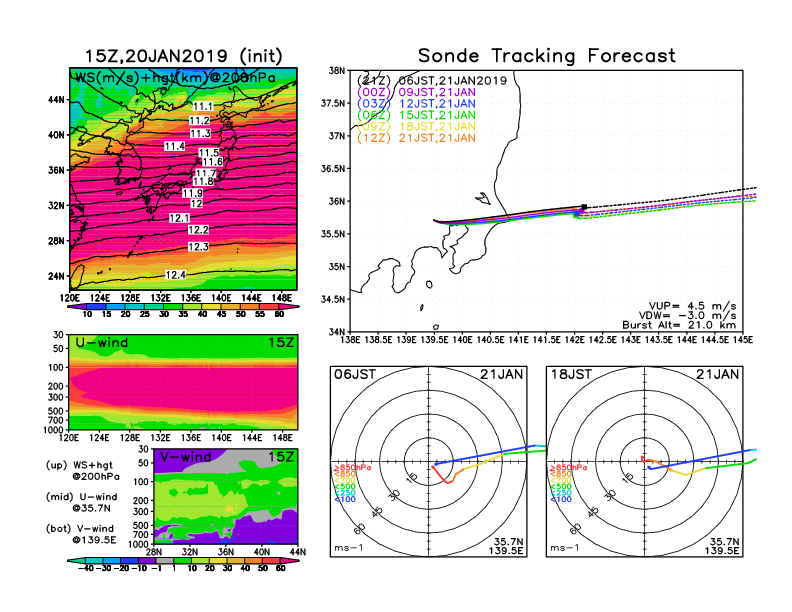Select the orange '(12Z) 21JST,21JAN' legend entry
This screenshot has width=792, height=612.
click(416, 138)
